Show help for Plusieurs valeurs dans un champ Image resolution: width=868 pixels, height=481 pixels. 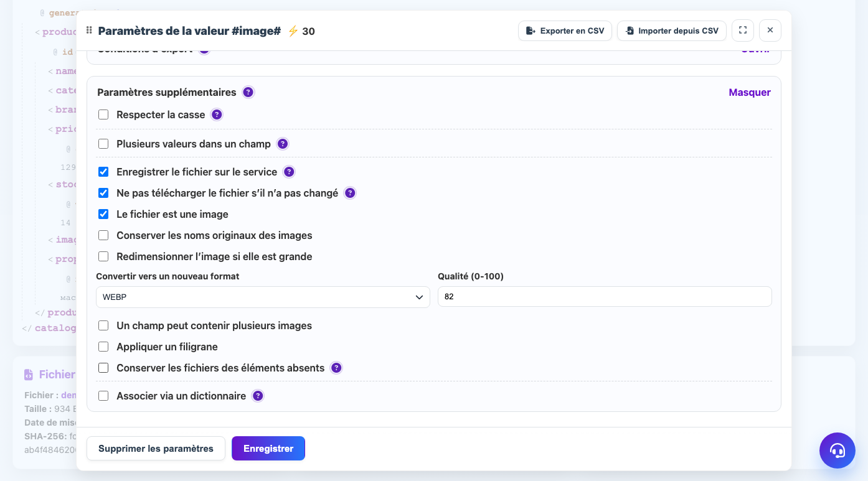283,144
